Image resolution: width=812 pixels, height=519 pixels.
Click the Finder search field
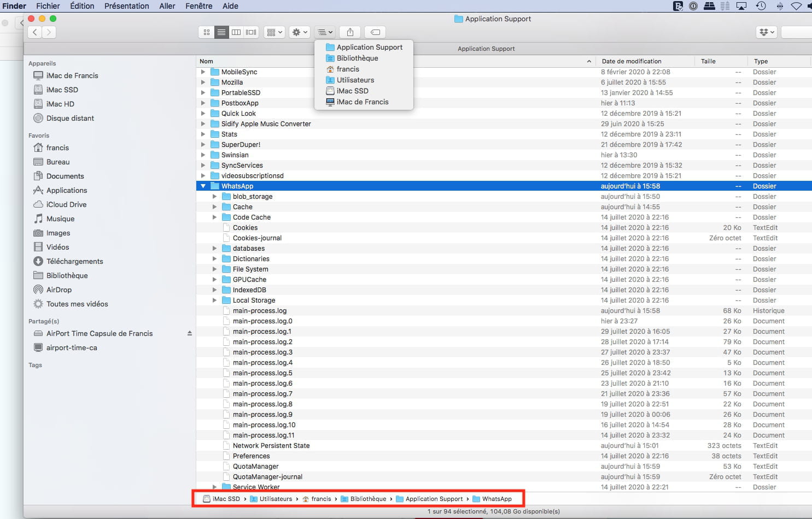point(797,32)
